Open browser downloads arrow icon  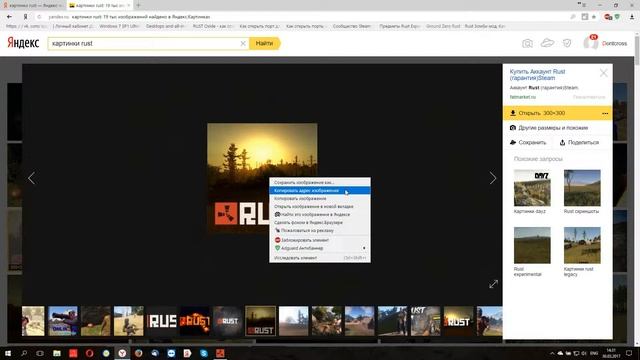632,17
